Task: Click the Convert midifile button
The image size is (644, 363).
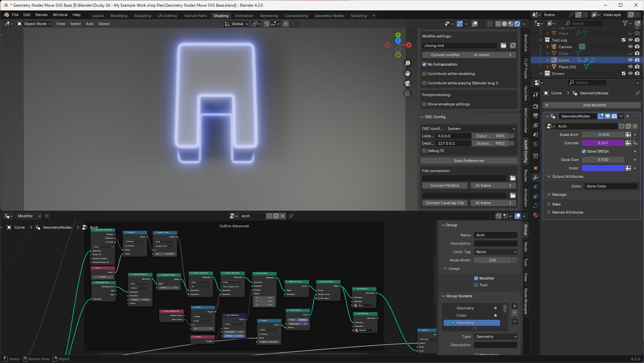Action: tap(445, 55)
